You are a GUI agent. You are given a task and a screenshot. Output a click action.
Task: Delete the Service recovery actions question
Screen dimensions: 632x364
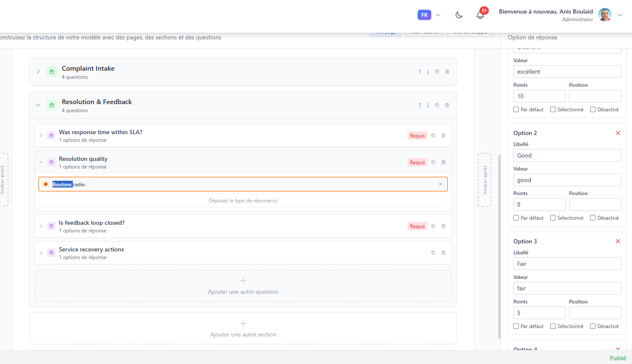444,253
